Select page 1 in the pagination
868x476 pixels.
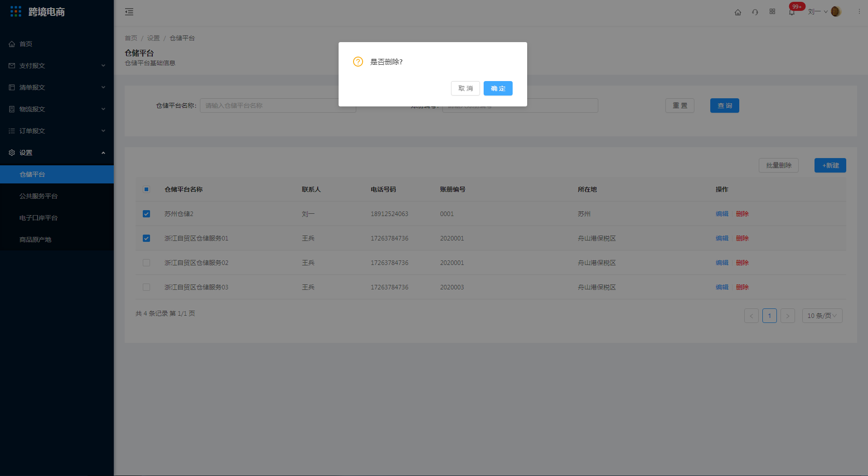click(770, 316)
